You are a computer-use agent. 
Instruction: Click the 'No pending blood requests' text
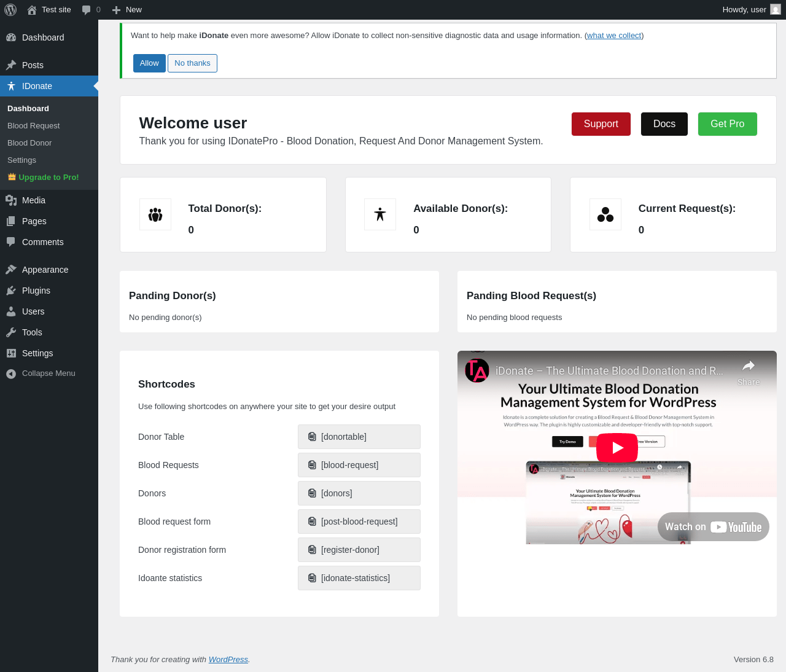(514, 318)
